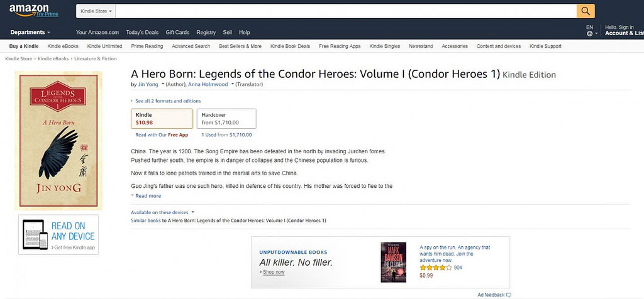644x299 pixels.
Task: Click the language globe icon
Action: 589,34
